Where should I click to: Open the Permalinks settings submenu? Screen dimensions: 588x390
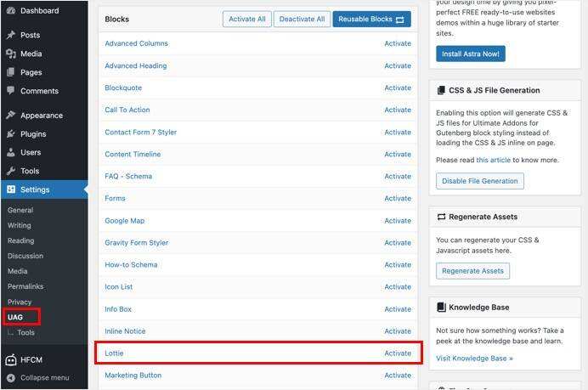pyautogui.click(x=25, y=286)
